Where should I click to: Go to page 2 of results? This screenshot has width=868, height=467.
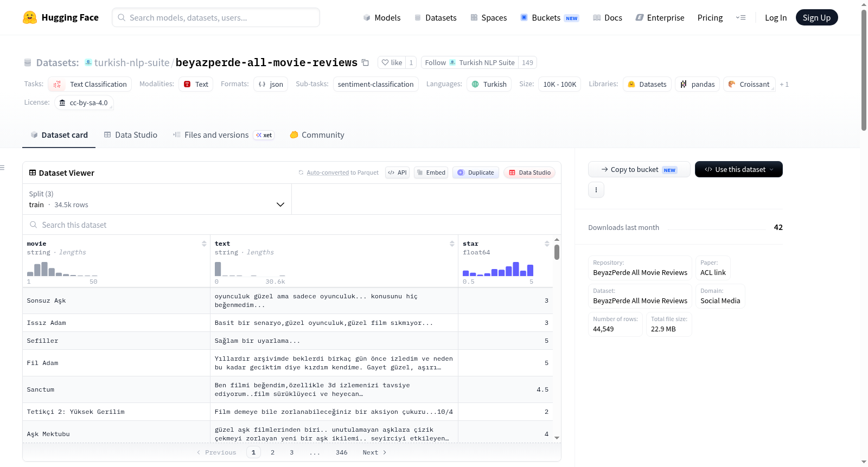pos(272,452)
